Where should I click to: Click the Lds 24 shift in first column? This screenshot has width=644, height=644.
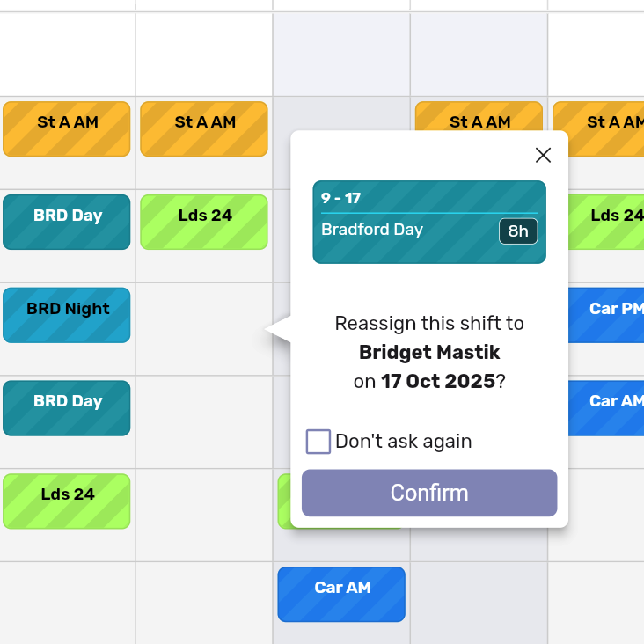[x=67, y=501]
